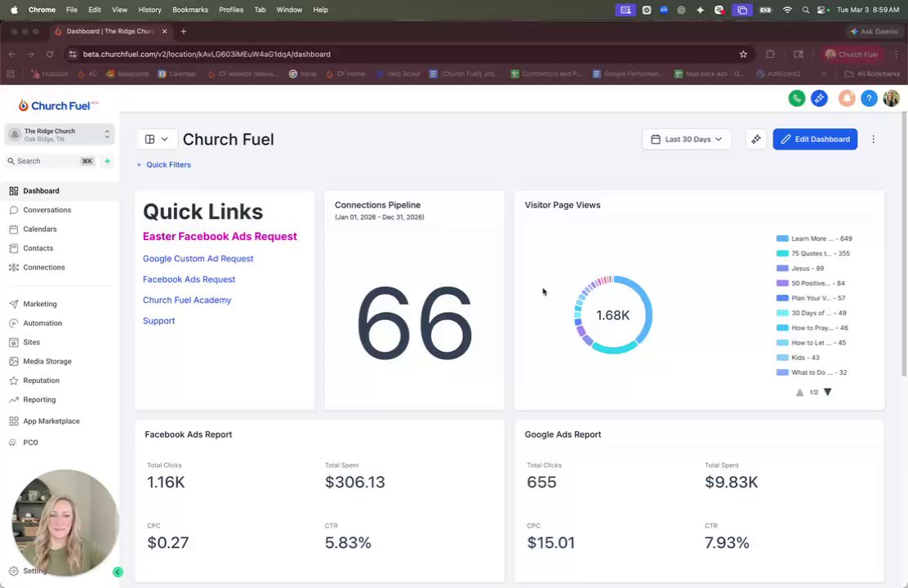Screen dimensions: 908x588
Task: Toggle Learn More legend color swatch
Action: [782, 238]
